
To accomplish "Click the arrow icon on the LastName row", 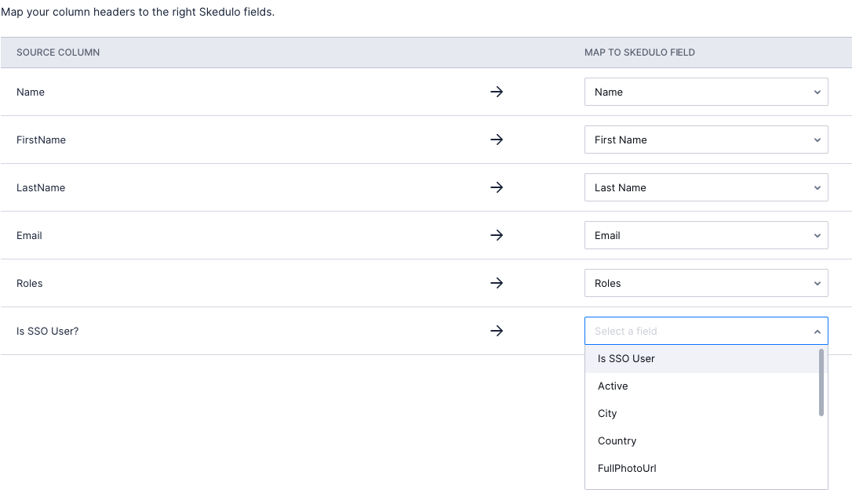I will [497, 187].
